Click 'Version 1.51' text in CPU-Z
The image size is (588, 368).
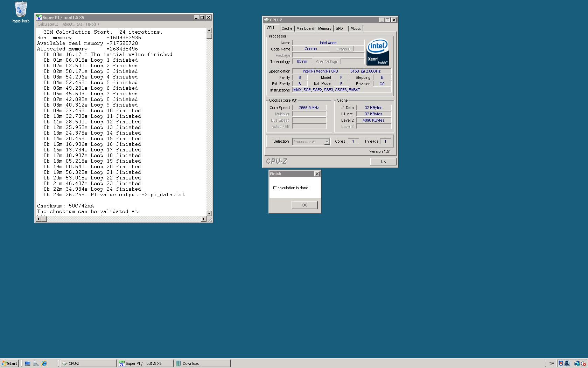380,151
